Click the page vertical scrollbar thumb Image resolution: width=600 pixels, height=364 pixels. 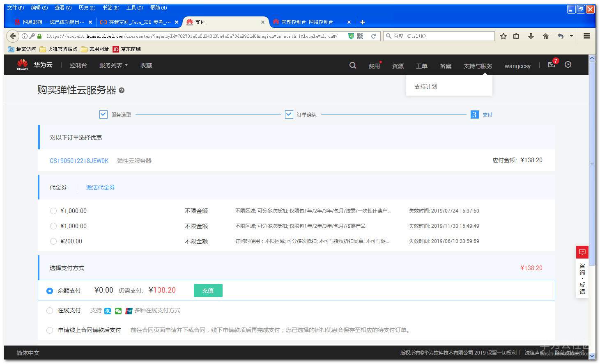[x=592, y=164]
